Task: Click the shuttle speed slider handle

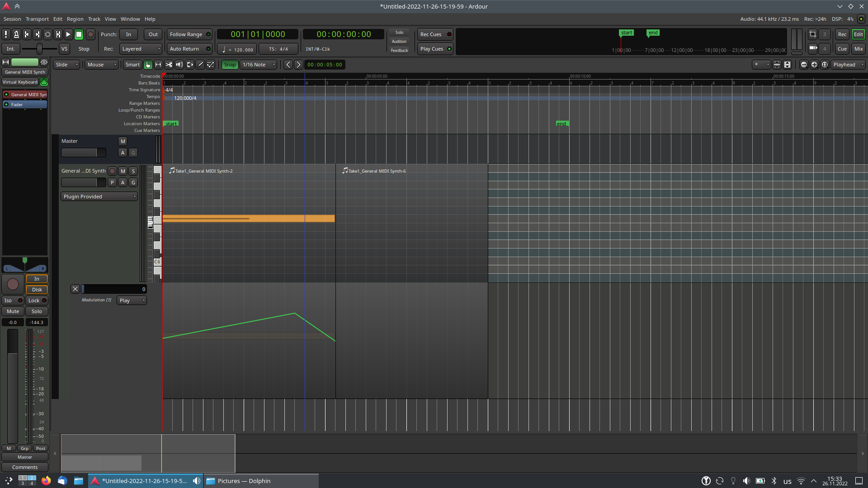Action: coord(39,49)
